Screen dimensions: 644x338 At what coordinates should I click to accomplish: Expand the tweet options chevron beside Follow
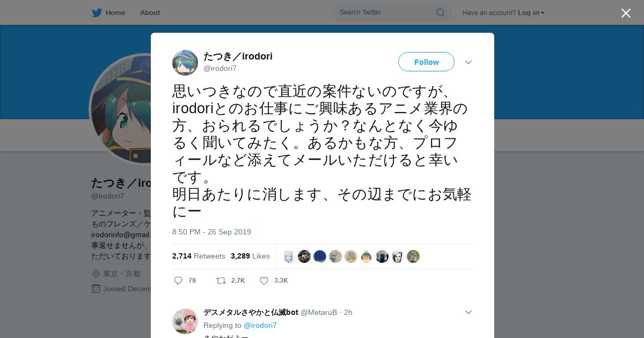pos(469,62)
